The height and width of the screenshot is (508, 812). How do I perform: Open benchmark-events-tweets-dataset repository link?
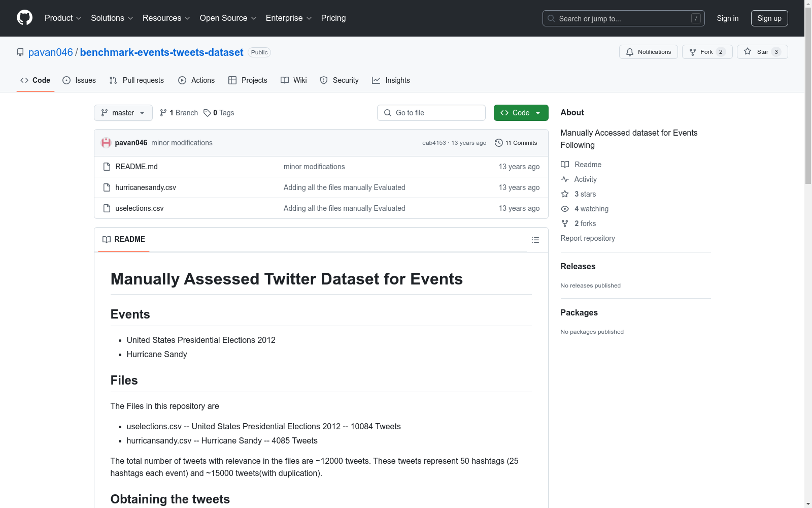[162, 52]
